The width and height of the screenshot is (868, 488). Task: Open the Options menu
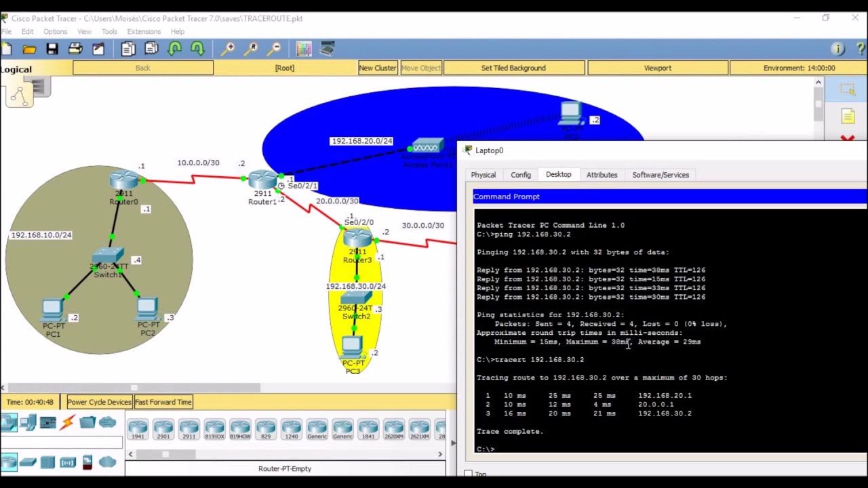pyautogui.click(x=56, y=31)
